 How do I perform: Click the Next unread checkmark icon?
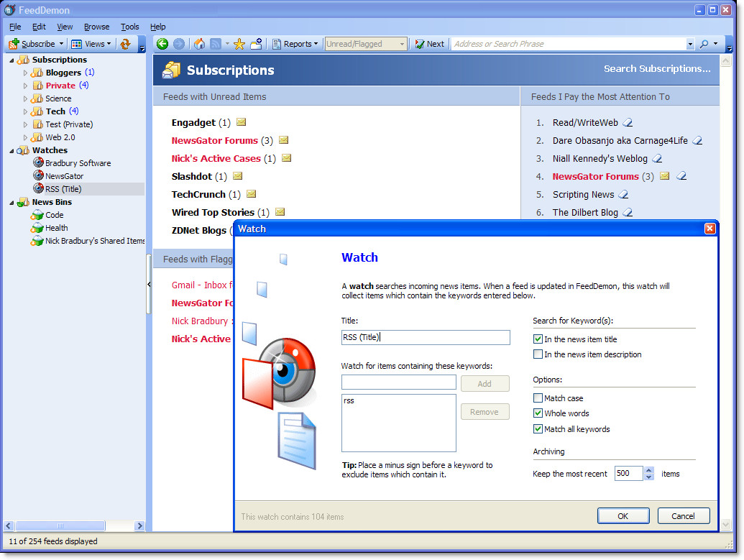point(420,44)
